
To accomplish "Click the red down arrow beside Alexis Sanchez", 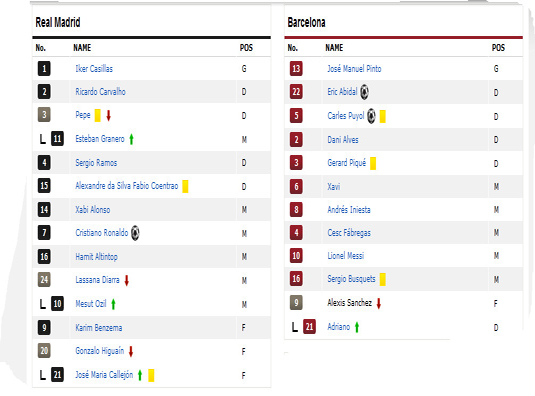I will point(378,303).
